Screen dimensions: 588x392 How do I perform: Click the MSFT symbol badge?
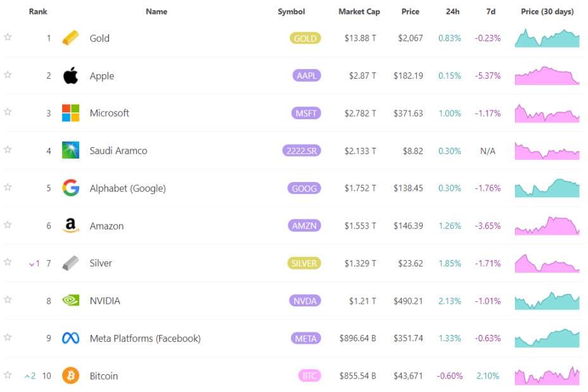coord(305,113)
